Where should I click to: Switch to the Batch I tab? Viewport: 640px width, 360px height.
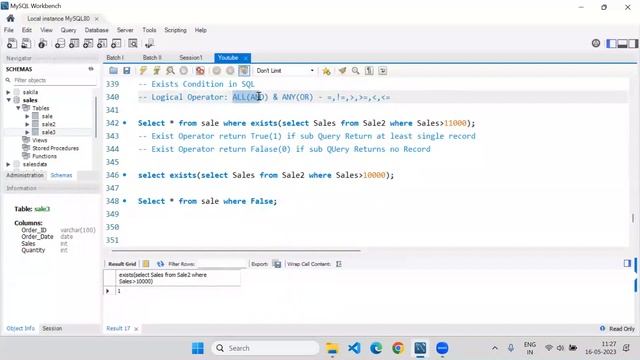(115, 58)
